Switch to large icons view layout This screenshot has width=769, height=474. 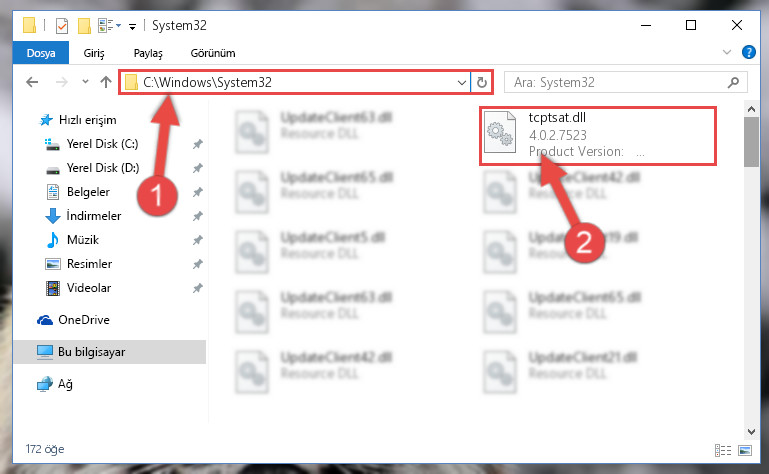(x=745, y=450)
